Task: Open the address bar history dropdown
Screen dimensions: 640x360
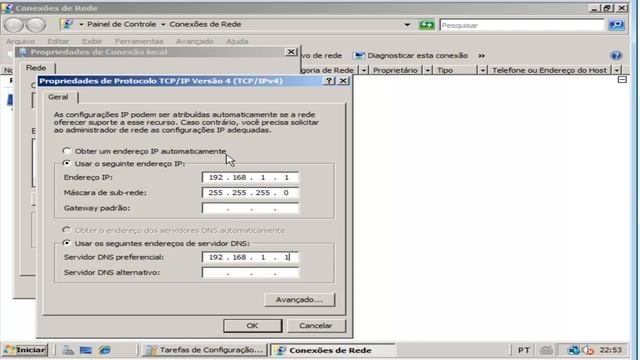Action: pyautogui.click(x=407, y=24)
